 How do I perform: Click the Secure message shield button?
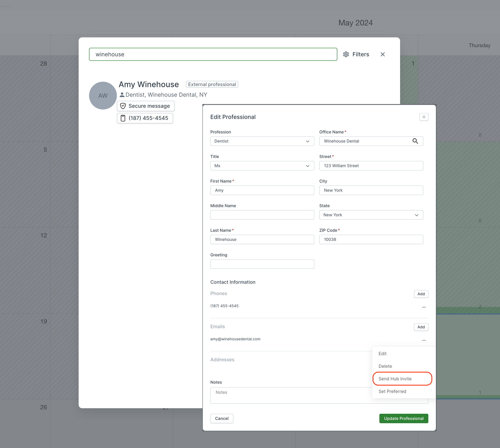(x=146, y=106)
